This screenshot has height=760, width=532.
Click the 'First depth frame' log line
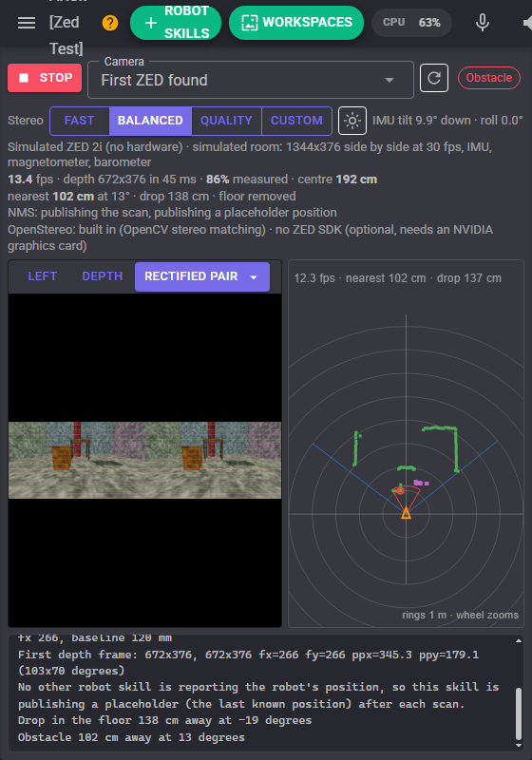coord(249,662)
